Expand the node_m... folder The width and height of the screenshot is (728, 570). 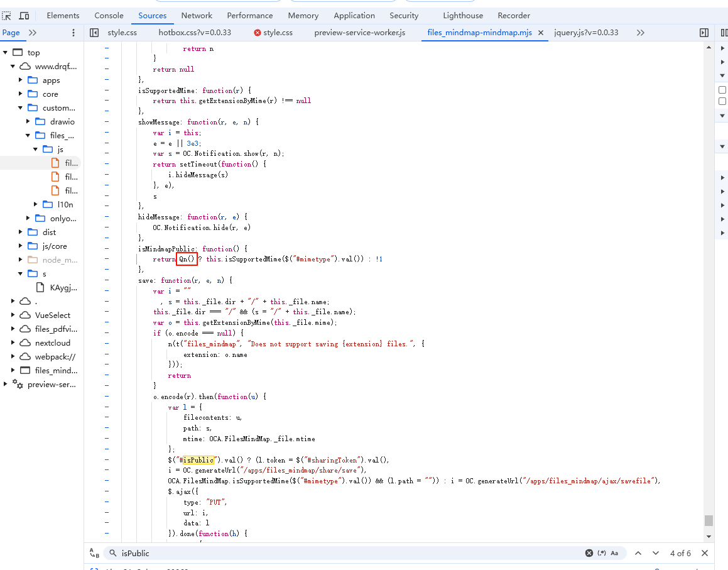click(x=21, y=260)
